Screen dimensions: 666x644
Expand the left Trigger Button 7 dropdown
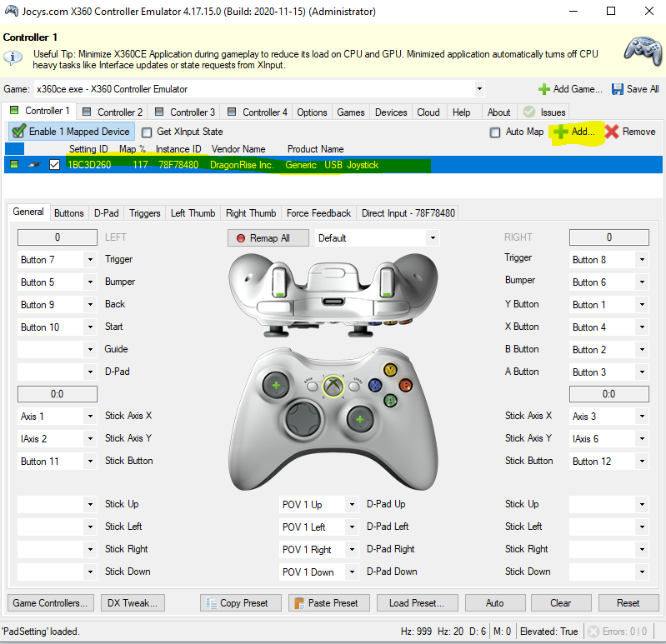click(90, 259)
